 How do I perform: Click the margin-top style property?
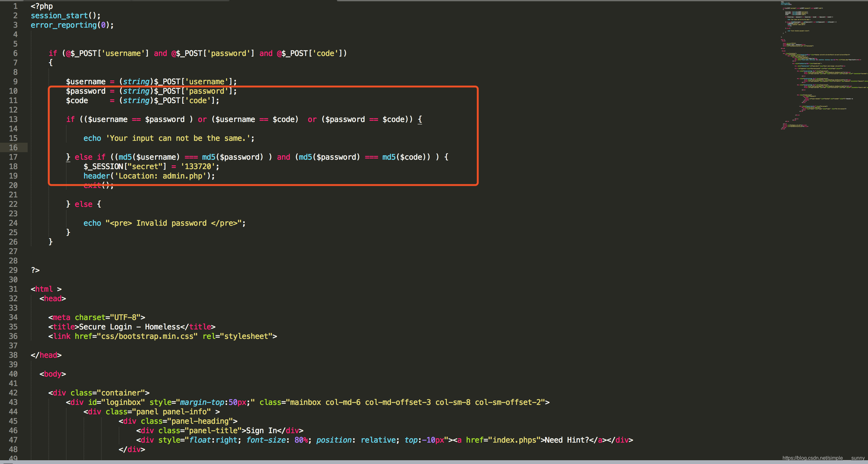click(x=202, y=402)
